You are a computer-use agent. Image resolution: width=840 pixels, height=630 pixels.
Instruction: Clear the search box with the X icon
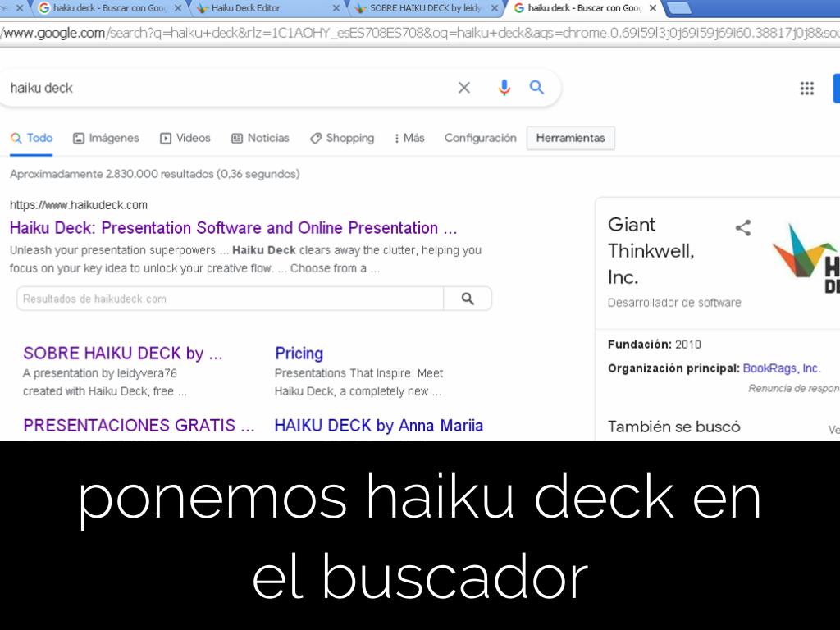pyautogui.click(x=464, y=88)
